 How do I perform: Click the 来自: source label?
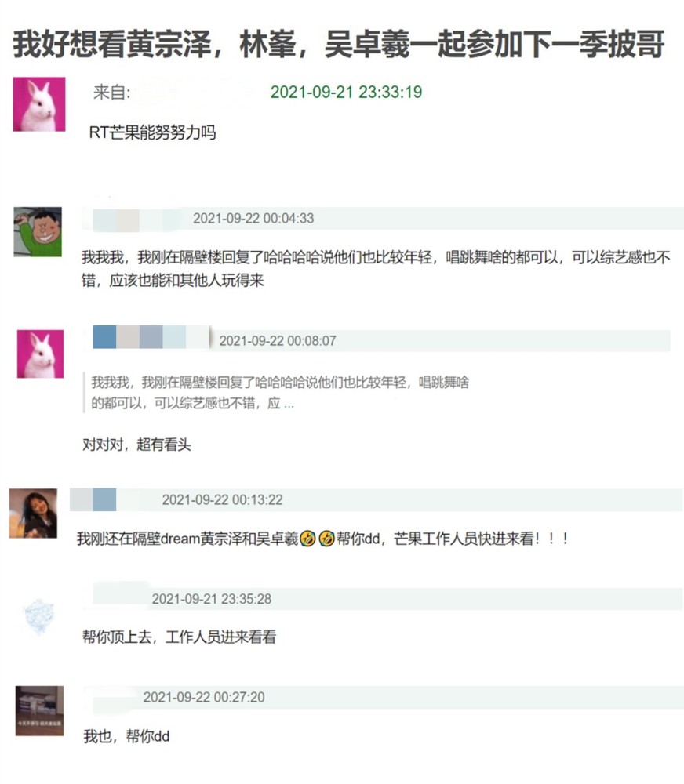111,92
